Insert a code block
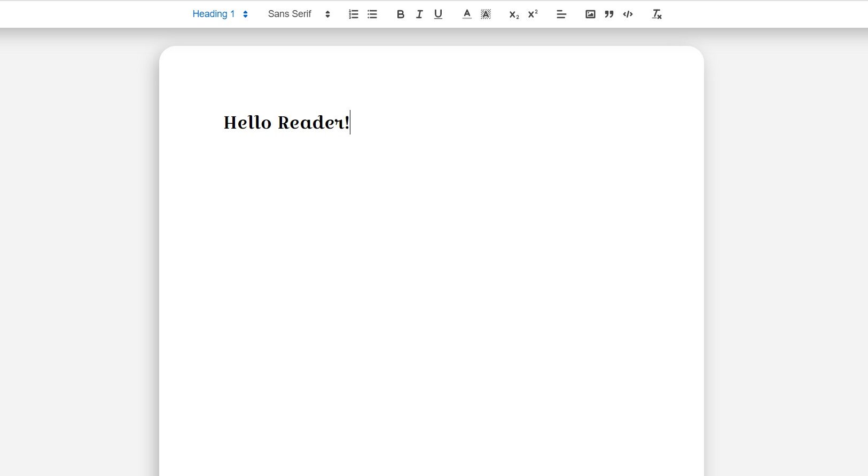The width and height of the screenshot is (868, 476). 628,14
